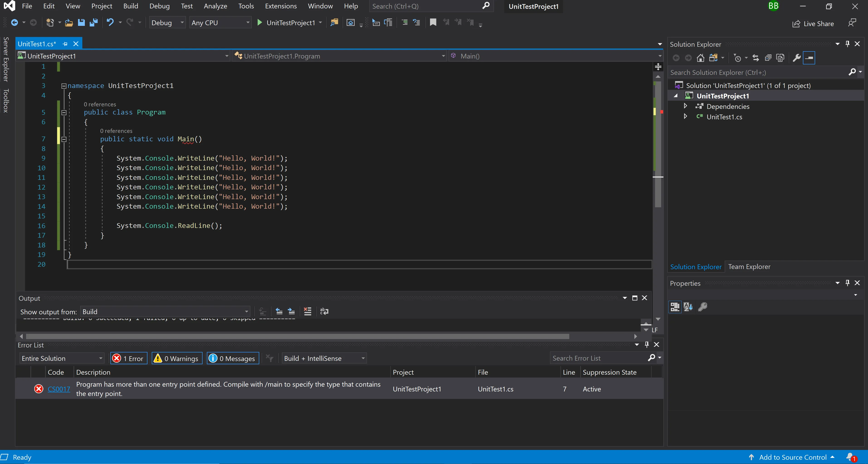The width and height of the screenshot is (868, 464).
Task: Open the CS0017 error code link
Action: click(x=59, y=389)
